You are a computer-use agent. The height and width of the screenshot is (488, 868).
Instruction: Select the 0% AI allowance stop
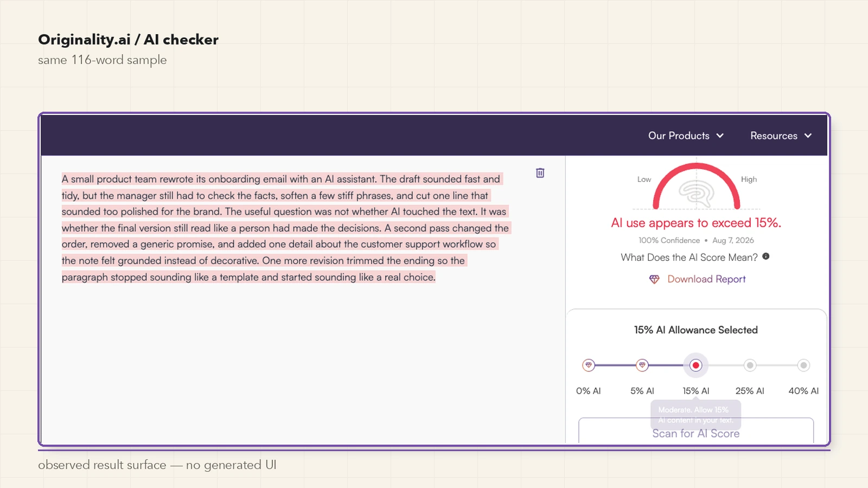point(589,365)
